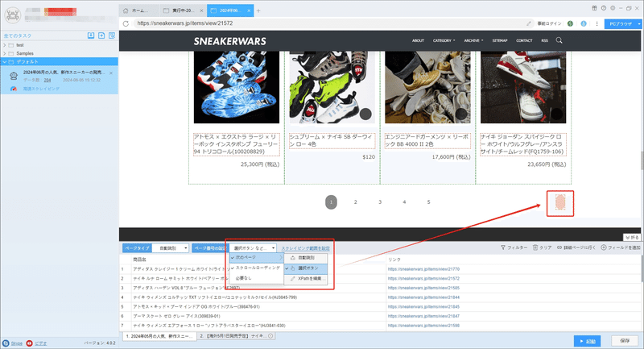This screenshot has width=644, height=349.
Task: Click the 保存 save button
Action: pyautogui.click(x=625, y=341)
